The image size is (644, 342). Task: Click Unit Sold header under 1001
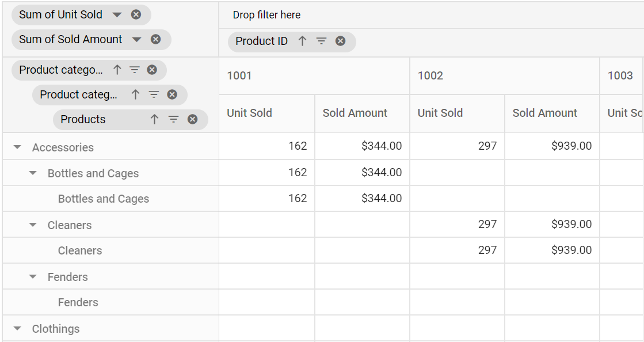267,113
